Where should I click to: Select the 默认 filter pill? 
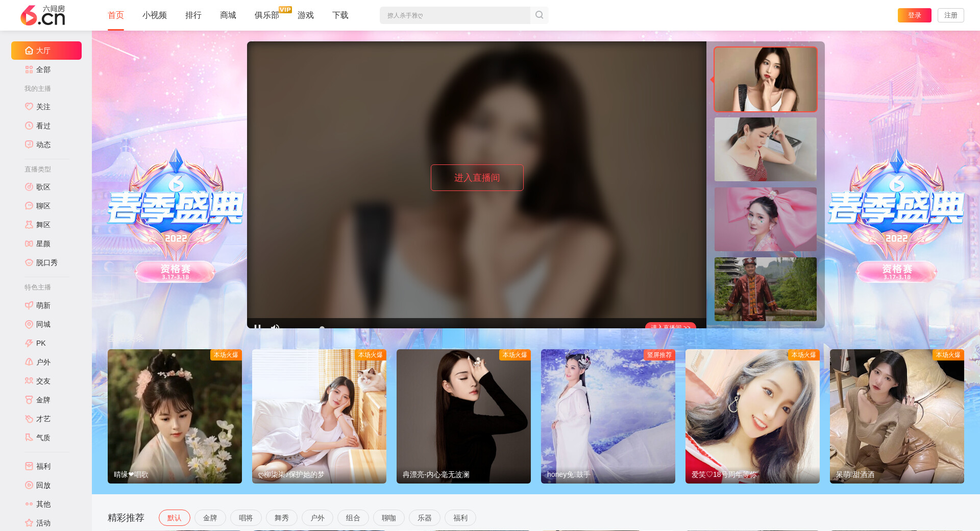[174, 518]
